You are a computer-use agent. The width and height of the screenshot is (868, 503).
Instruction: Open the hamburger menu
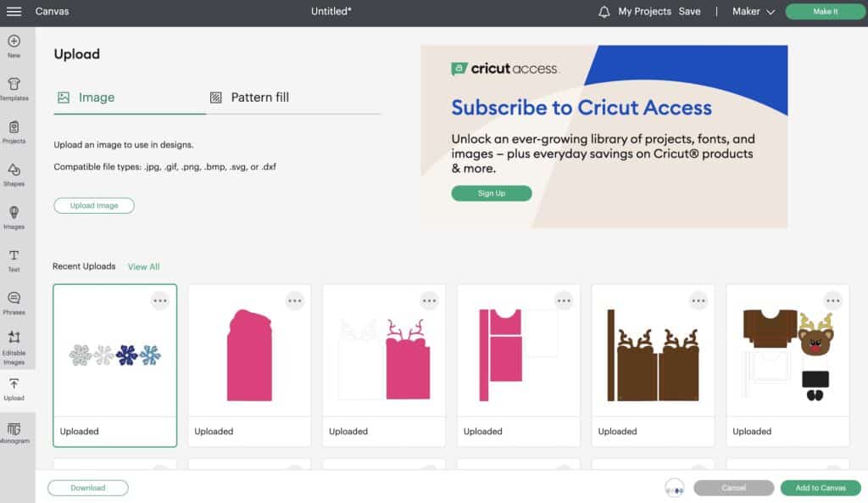(x=14, y=11)
